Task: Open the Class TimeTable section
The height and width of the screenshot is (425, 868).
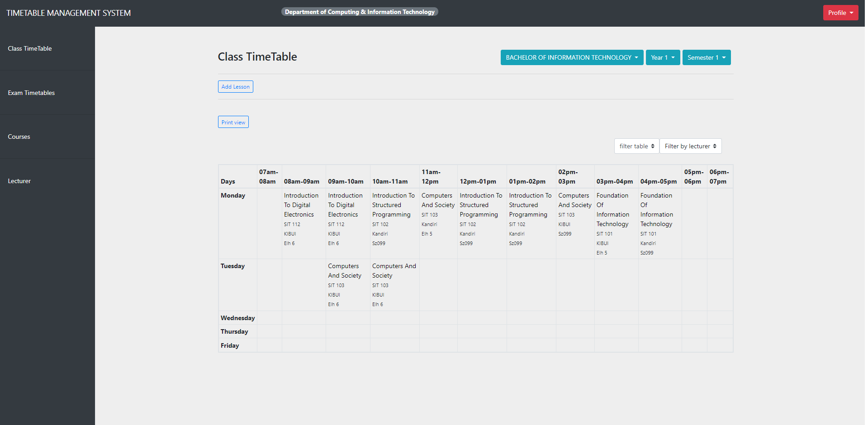Action: pos(29,48)
